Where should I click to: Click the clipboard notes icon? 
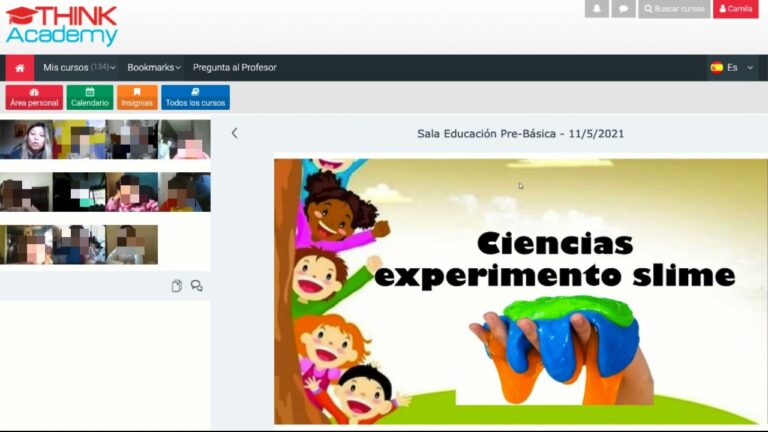point(177,286)
